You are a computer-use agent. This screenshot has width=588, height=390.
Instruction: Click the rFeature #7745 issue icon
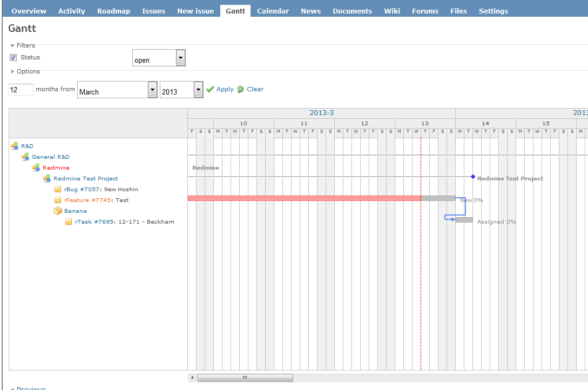tap(58, 200)
